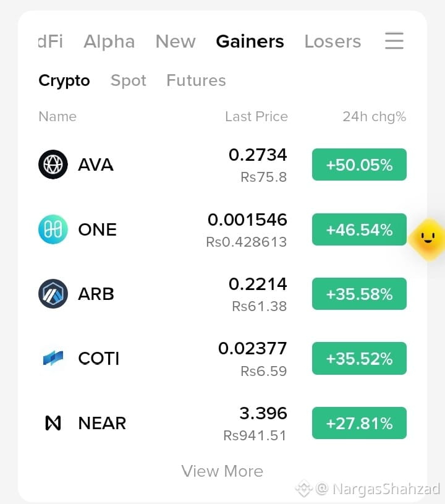Toggle the ONE +46.54% change badge
Image resolution: width=445 pixels, height=504 pixels.
click(359, 229)
